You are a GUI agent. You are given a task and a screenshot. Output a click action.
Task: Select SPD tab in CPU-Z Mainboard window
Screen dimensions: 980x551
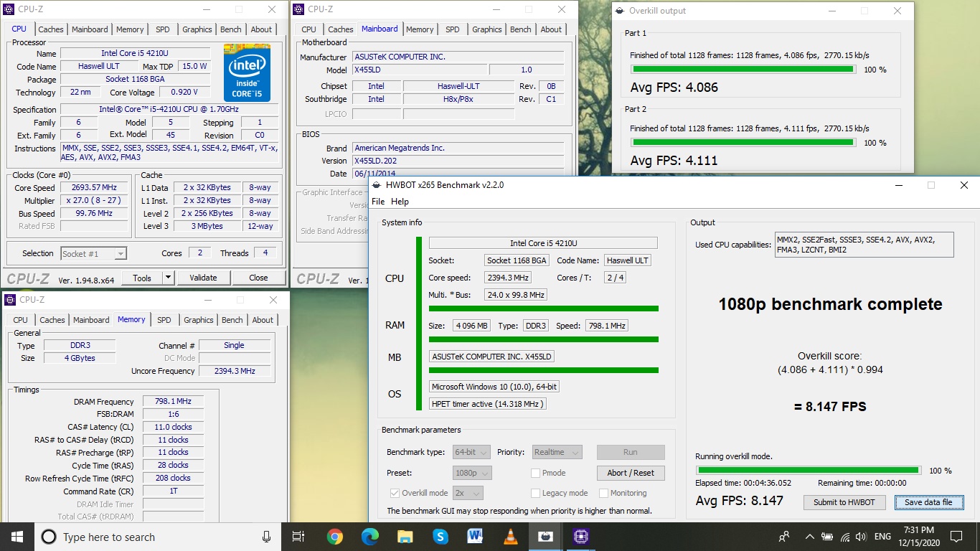[452, 29]
